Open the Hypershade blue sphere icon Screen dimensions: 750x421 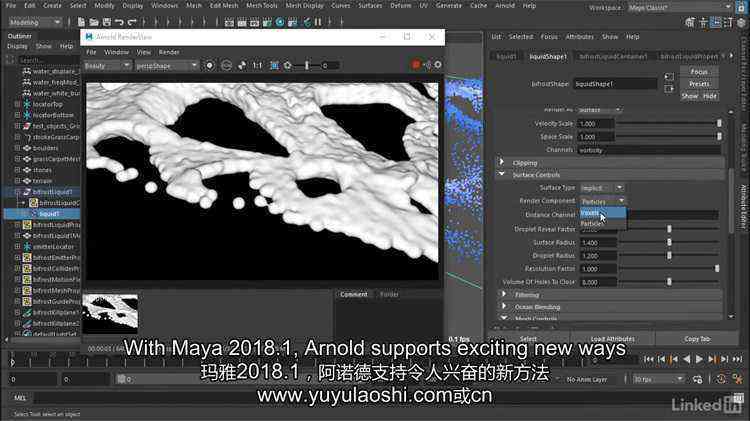[280, 22]
